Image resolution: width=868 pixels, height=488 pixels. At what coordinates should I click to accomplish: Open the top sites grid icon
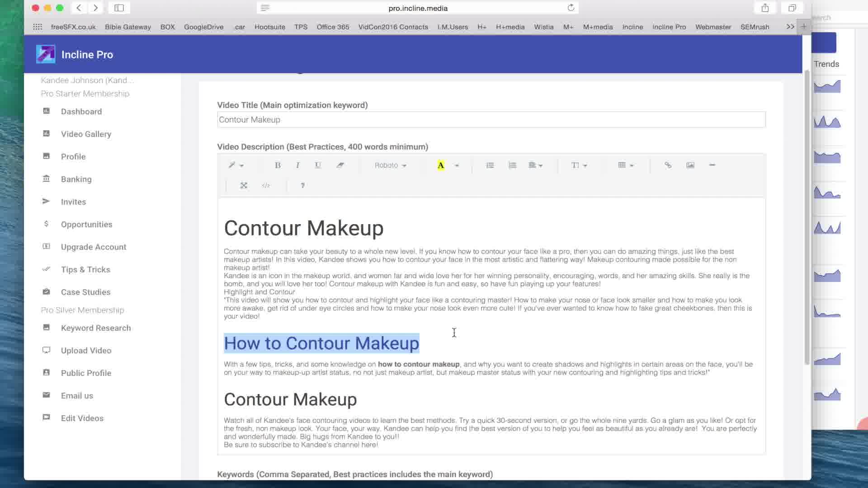pyautogui.click(x=38, y=27)
